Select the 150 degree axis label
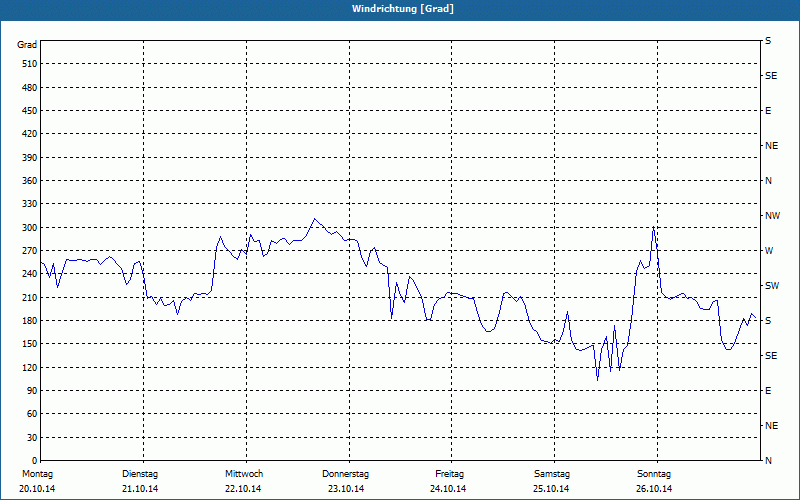Screen dimensions: 800x500 [x=30, y=344]
